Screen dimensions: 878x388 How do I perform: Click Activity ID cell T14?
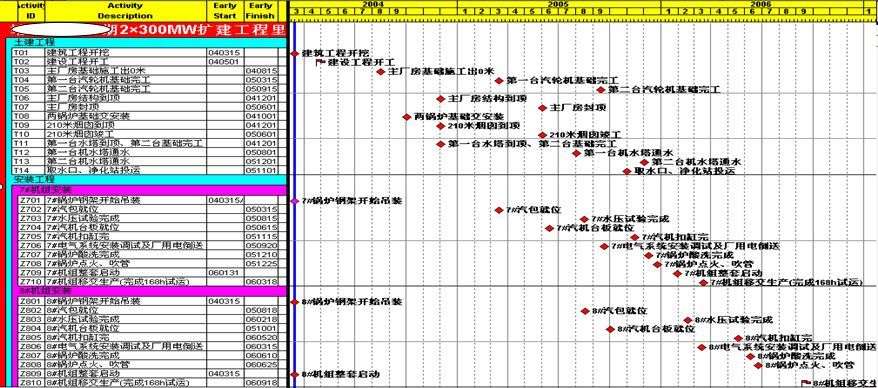click(28, 170)
